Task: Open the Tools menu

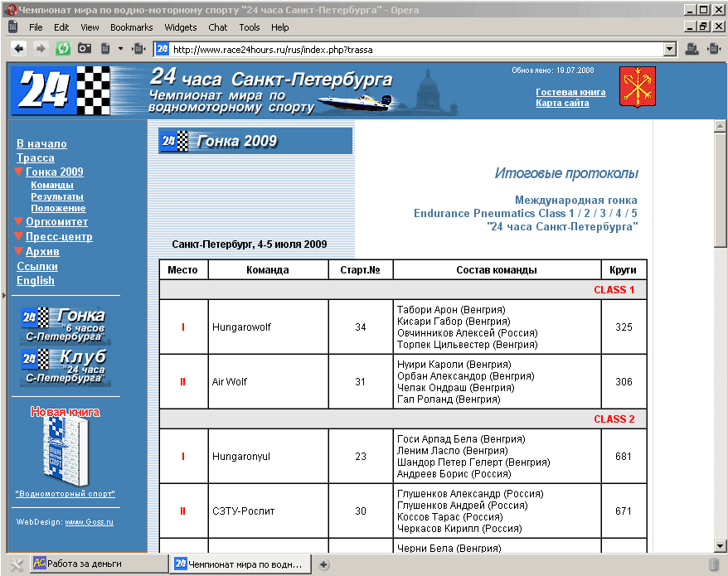Action: click(x=250, y=27)
